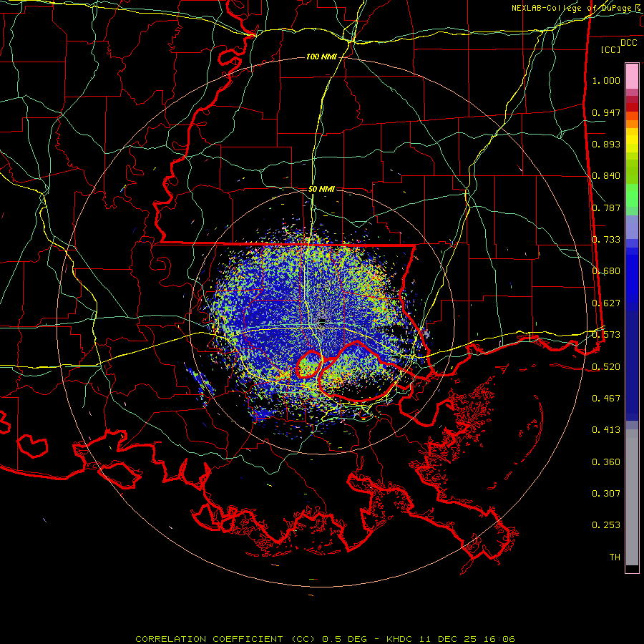Click the NEXLAB-College of DuPage credit text
644x644 pixels.
pos(573,8)
